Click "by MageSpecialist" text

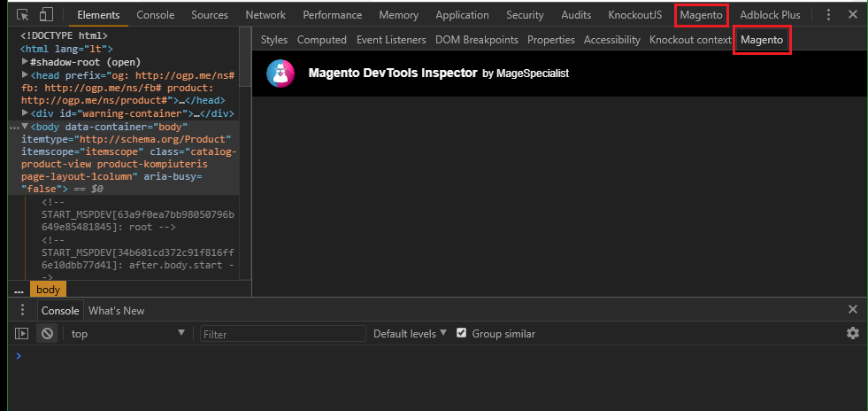click(x=526, y=74)
